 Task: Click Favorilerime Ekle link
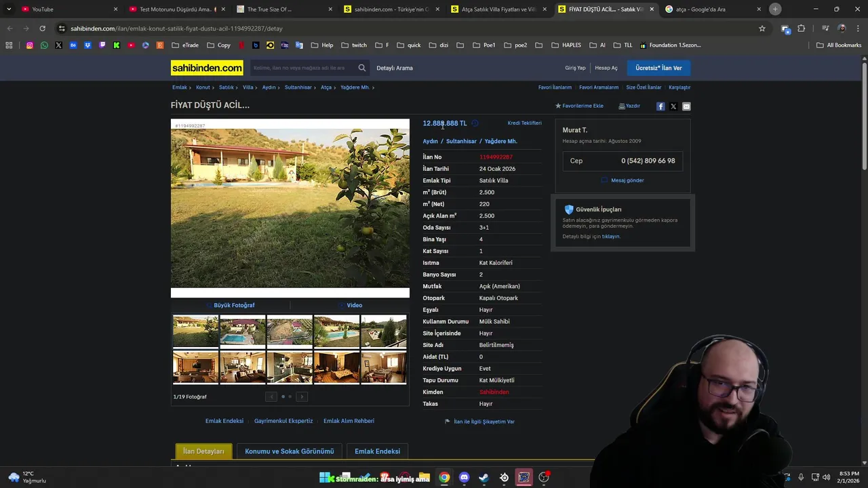579,106
